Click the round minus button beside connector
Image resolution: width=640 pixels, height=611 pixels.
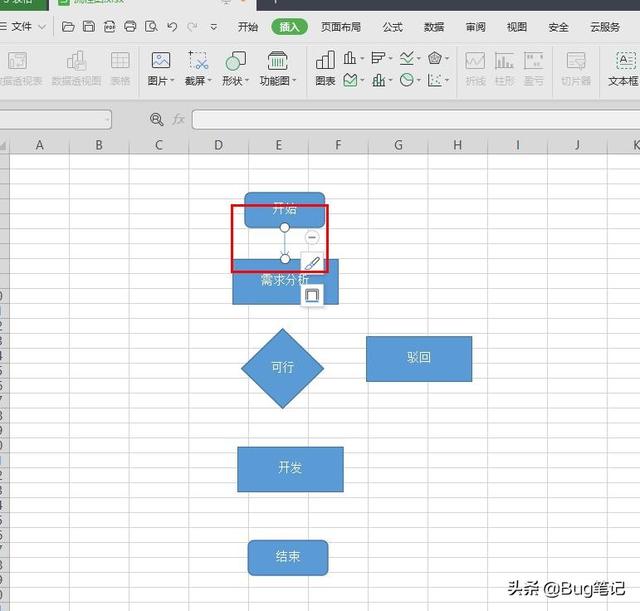[312, 237]
